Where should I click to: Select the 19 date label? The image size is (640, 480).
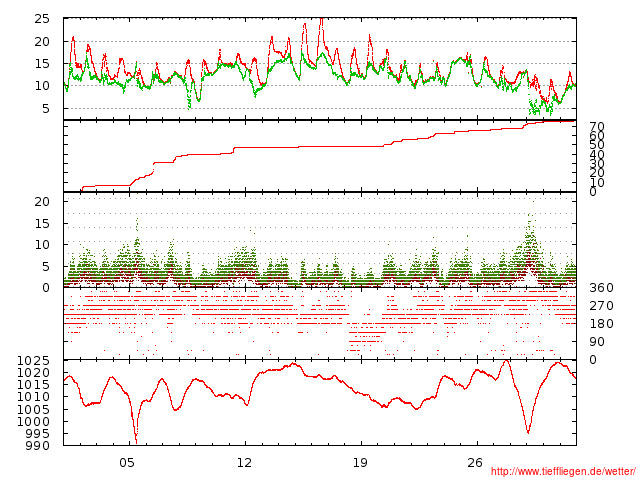[360, 462]
